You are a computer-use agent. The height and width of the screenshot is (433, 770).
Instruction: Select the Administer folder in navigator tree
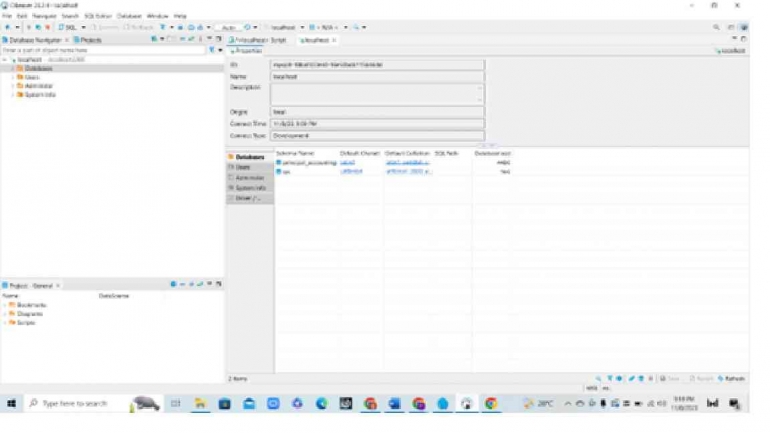38,86
